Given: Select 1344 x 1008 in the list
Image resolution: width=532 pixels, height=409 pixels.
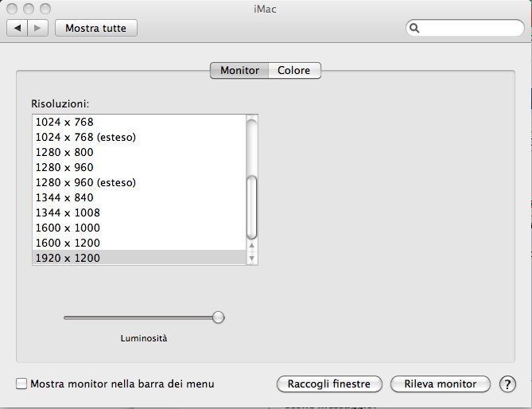Looking at the screenshot, I should click(x=68, y=212).
